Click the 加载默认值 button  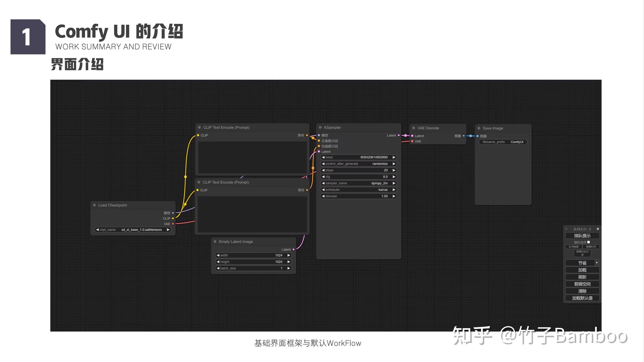[x=582, y=298]
